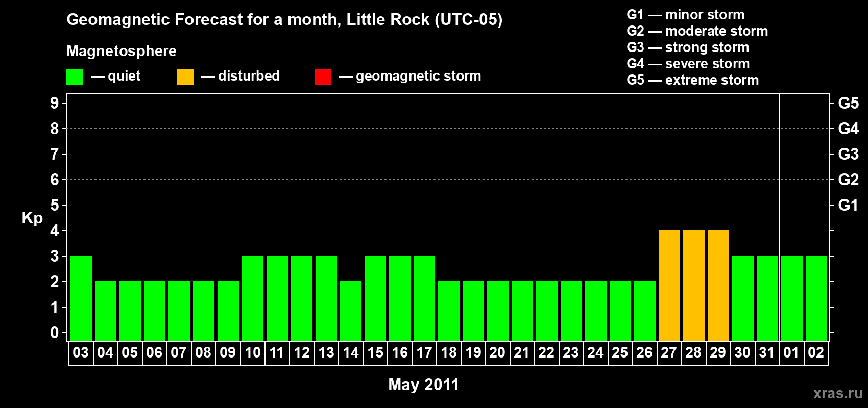
Task: Select the date label 10 on x-axis
Action: (x=253, y=353)
